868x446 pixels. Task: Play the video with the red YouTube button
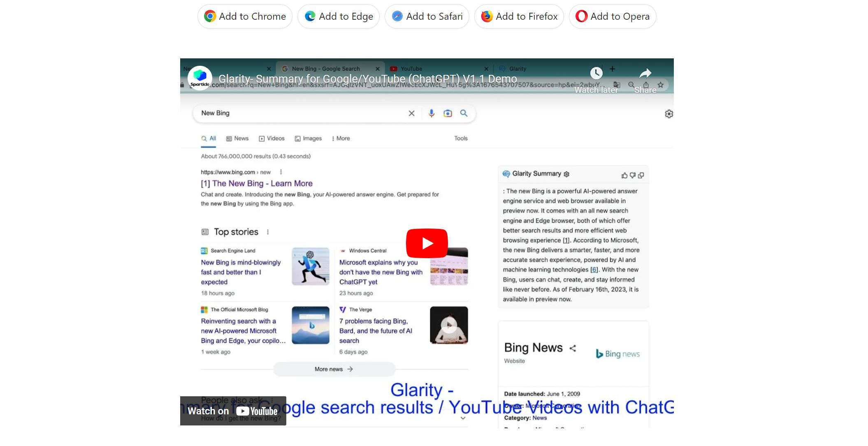427,243
